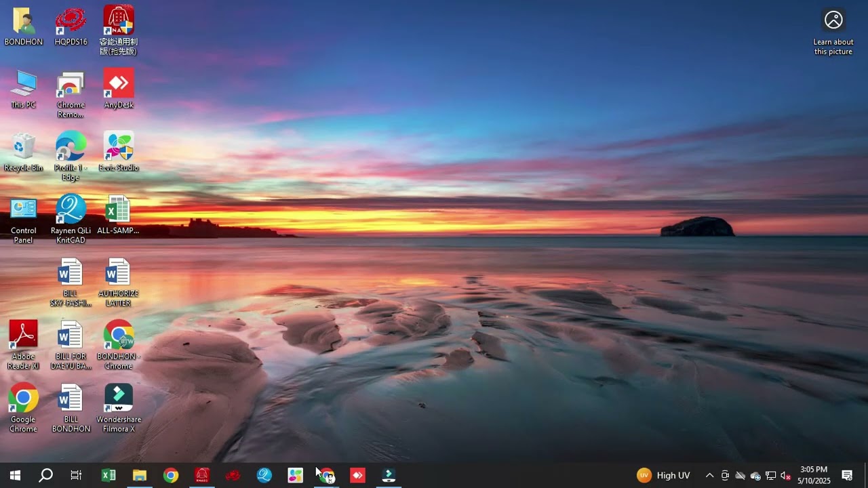Launch Adobe Reader XI shortcut

[24, 346]
